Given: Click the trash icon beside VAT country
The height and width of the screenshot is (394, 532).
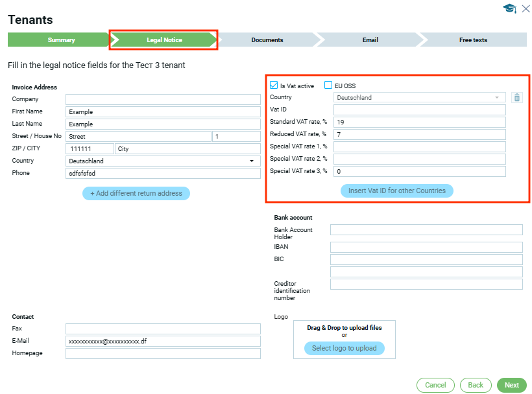Looking at the screenshot, I should pos(516,98).
